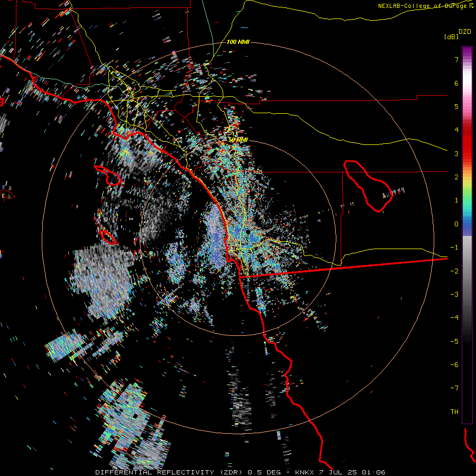Click the "7" tick on the dB scale
Image resolution: width=476 pixels, height=476 pixels.
click(456, 59)
